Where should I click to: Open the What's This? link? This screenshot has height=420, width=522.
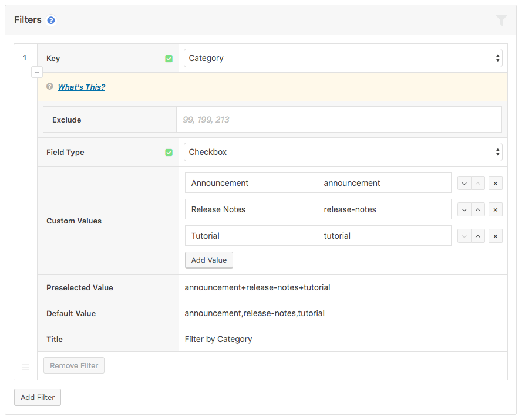(81, 87)
